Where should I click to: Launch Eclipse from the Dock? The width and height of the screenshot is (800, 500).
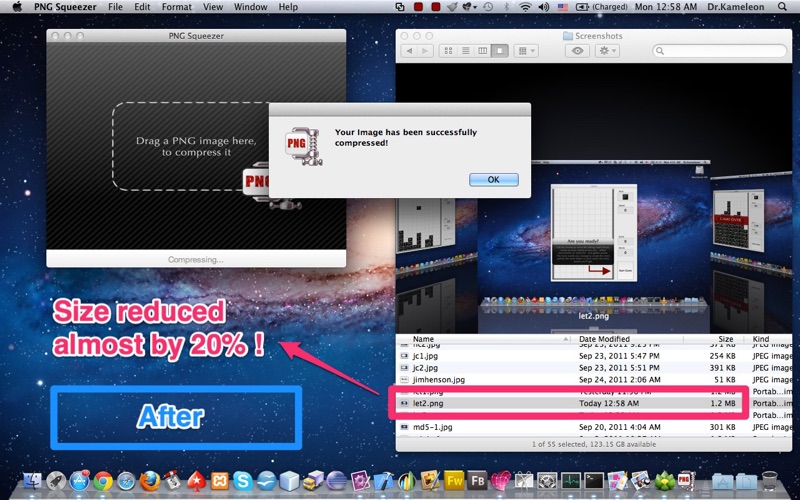pos(337,480)
